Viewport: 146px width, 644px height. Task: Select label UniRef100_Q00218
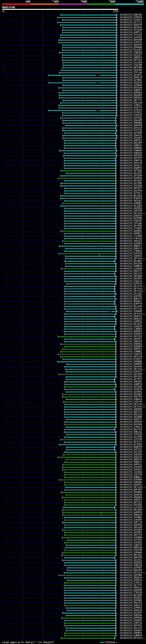(x=131, y=128)
